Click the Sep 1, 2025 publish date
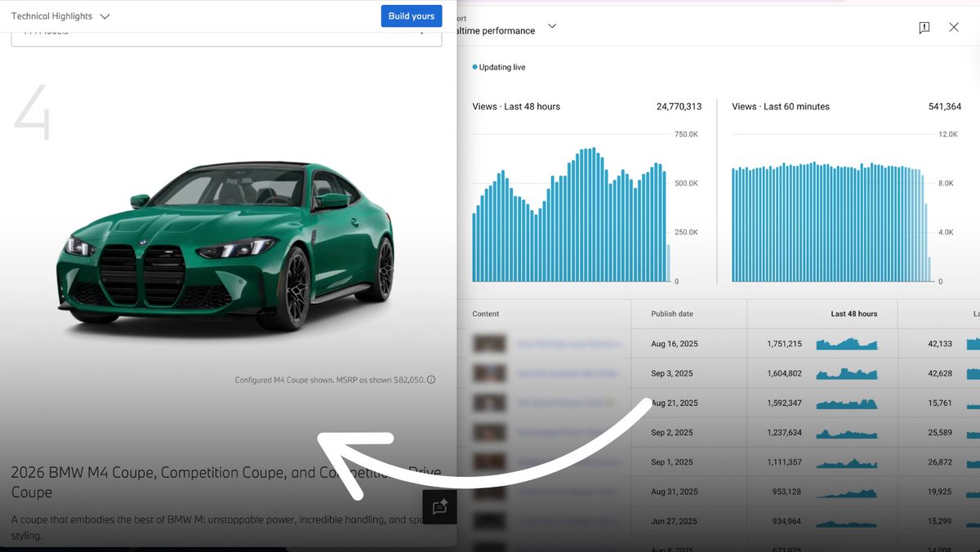Viewport: 980px width, 552px height. (x=671, y=462)
